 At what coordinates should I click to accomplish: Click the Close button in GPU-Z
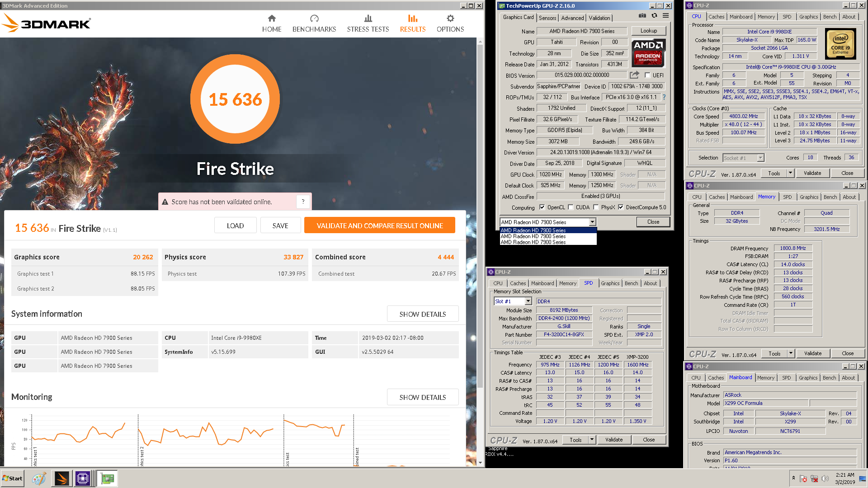653,222
